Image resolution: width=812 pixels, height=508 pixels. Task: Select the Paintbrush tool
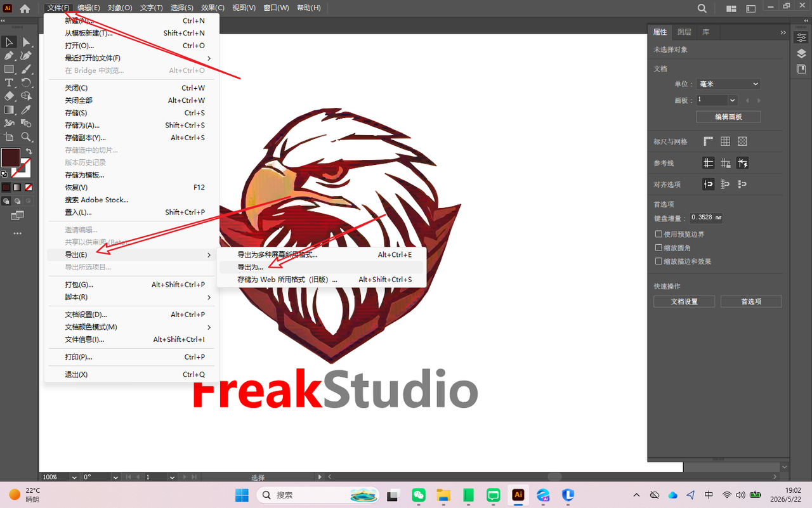(26, 69)
